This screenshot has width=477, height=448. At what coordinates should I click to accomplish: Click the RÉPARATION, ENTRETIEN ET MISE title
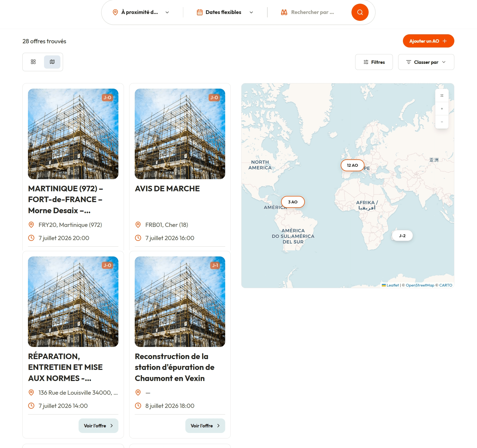click(65, 367)
